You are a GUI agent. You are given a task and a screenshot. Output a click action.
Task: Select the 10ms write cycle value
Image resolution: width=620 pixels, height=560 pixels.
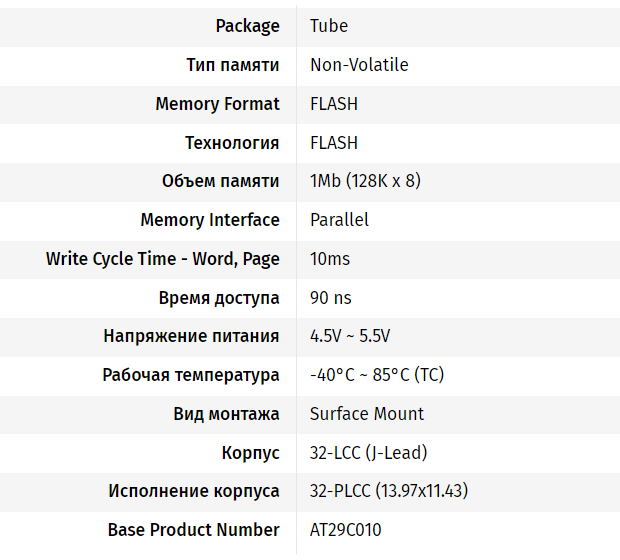point(330,259)
